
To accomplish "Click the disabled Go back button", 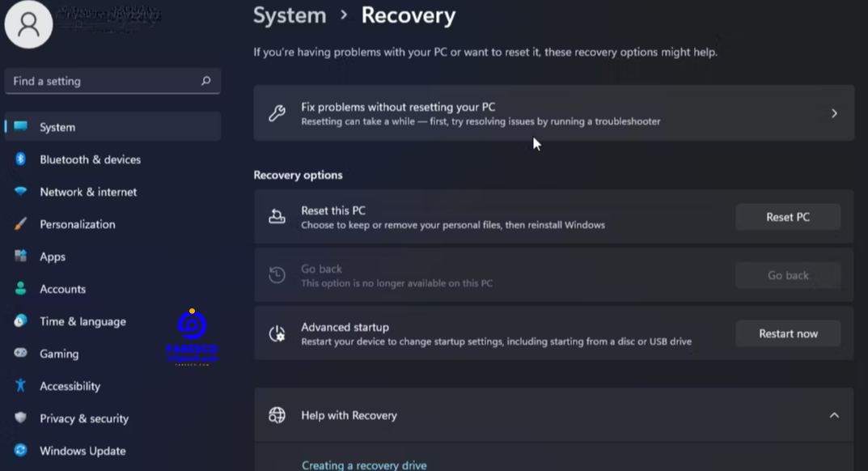I will click(x=788, y=275).
